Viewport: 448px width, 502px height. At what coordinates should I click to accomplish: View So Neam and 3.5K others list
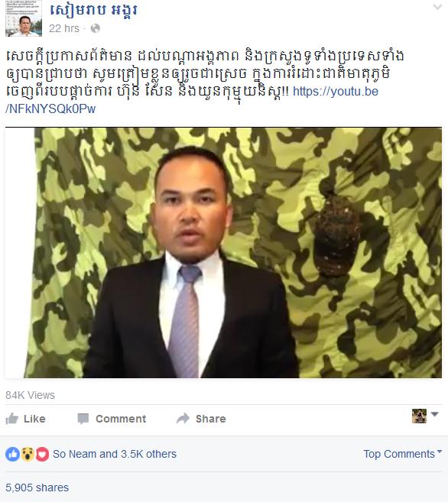115,454
